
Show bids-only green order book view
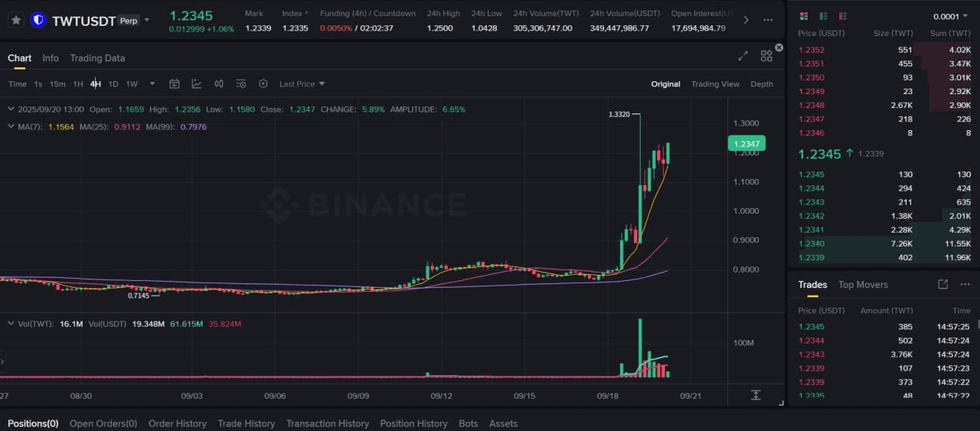click(823, 16)
